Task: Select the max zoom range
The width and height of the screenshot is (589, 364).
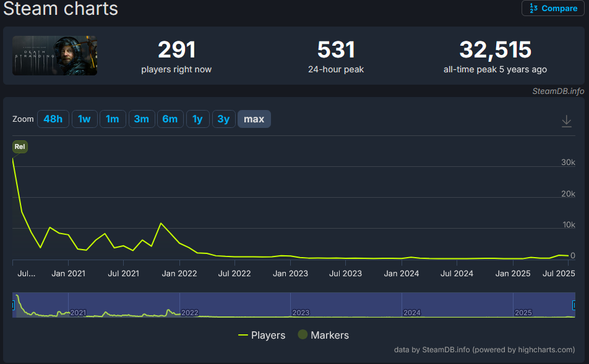Action: pyautogui.click(x=254, y=119)
